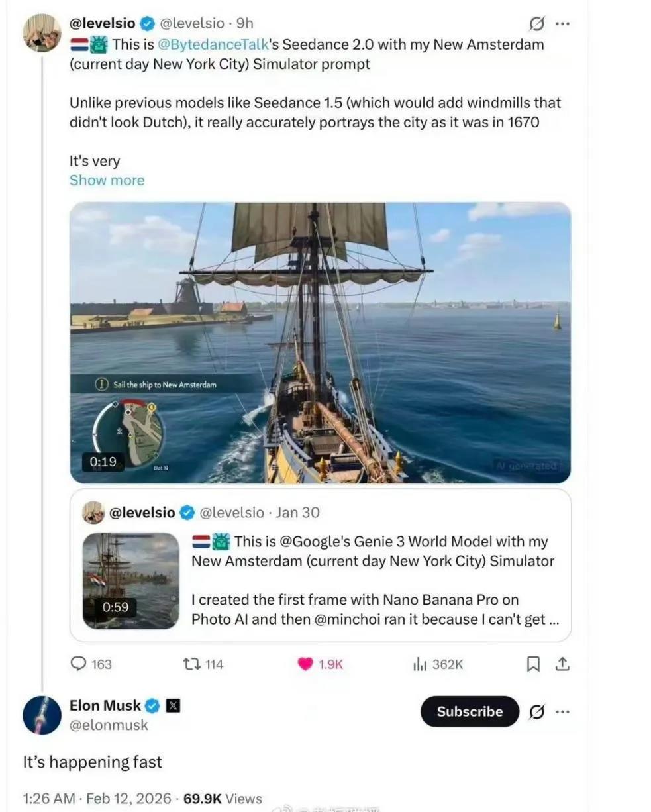Open more options on levelsio tweet

coord(562,24)
